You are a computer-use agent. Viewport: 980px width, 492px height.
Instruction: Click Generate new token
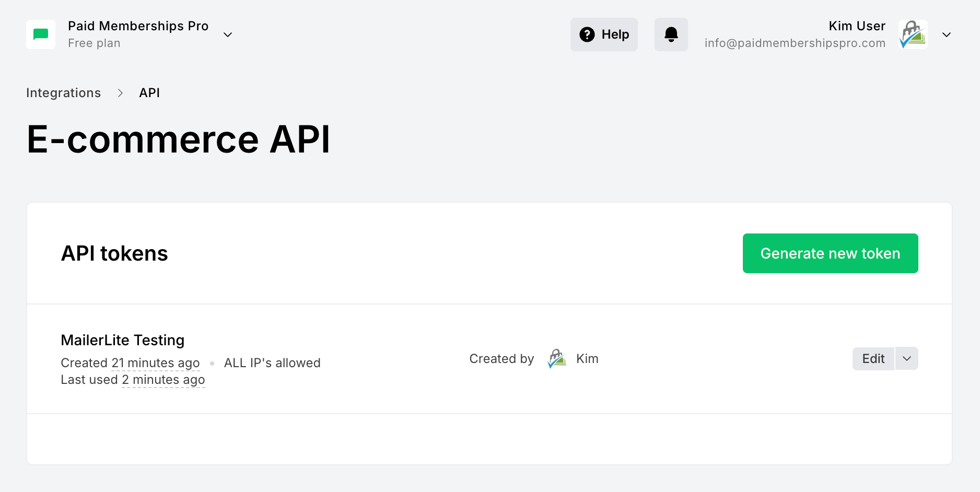(831, 253)
